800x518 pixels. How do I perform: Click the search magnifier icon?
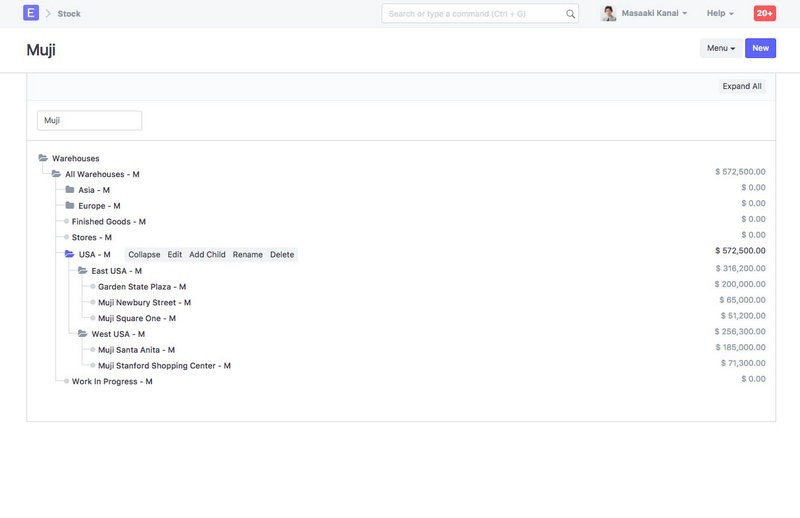570,14
